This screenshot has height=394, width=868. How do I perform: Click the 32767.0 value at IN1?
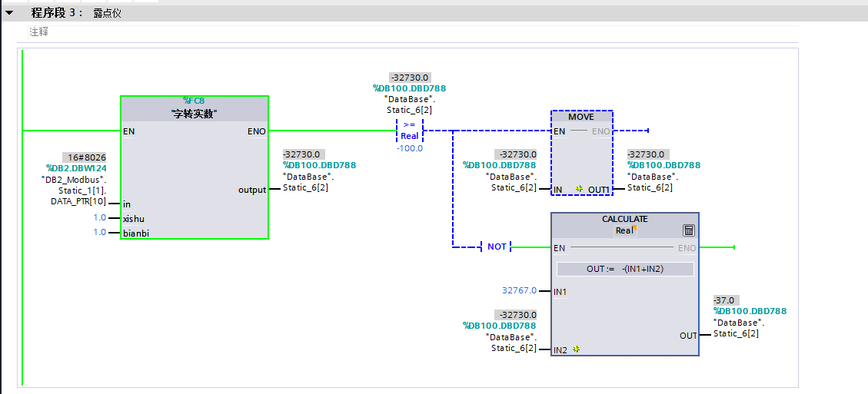coord(519,290)
